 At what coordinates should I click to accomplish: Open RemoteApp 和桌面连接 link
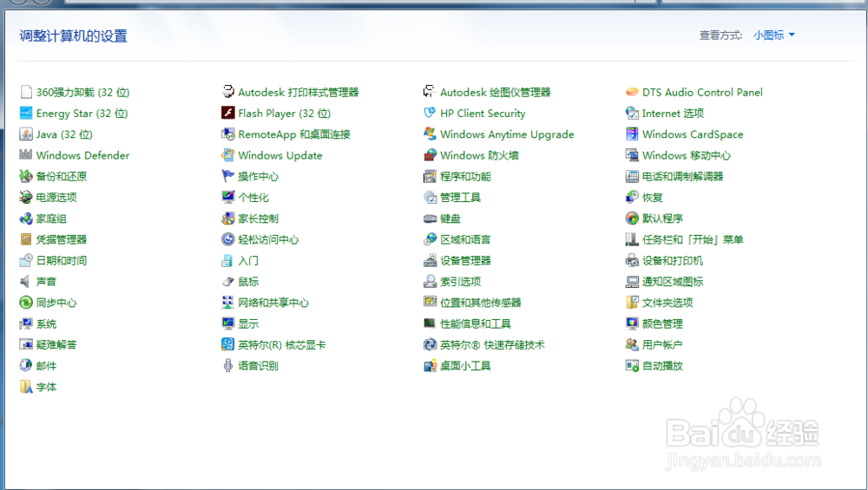pos(294,134)
